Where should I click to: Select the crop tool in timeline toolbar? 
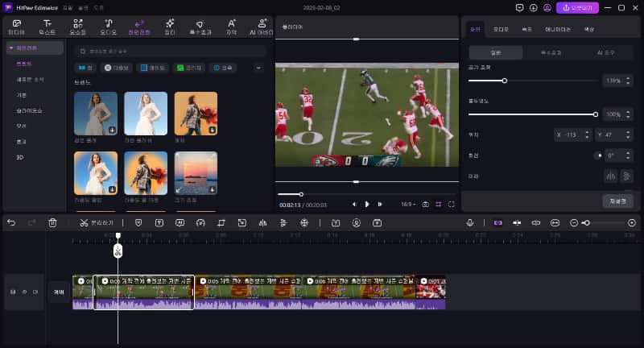pos(221,222)
